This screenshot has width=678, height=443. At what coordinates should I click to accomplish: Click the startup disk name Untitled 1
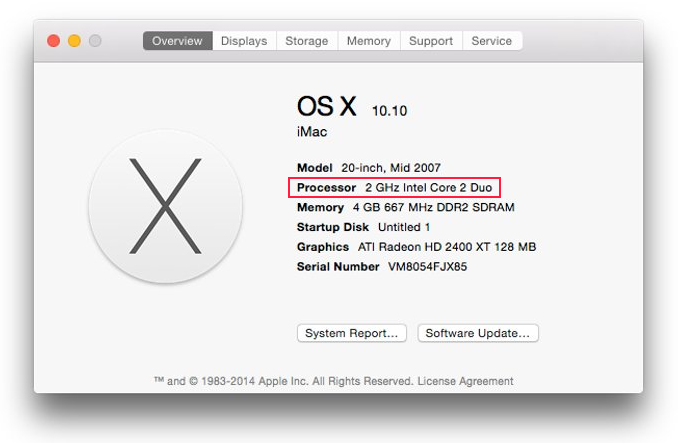click(404, 227)
